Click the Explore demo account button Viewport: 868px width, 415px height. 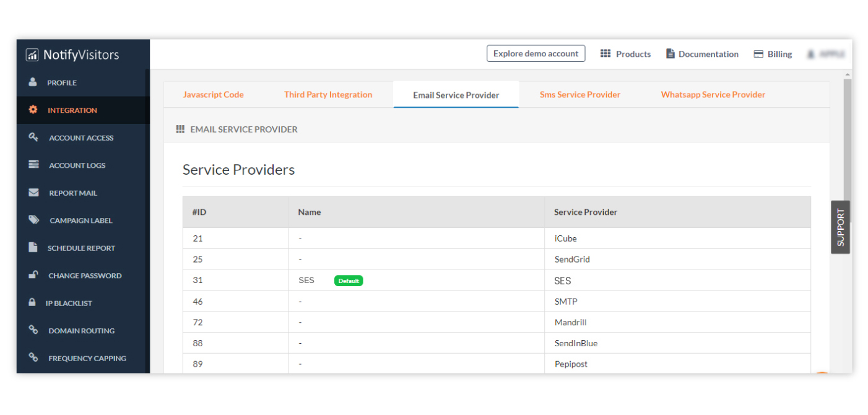tap(536, 54)
